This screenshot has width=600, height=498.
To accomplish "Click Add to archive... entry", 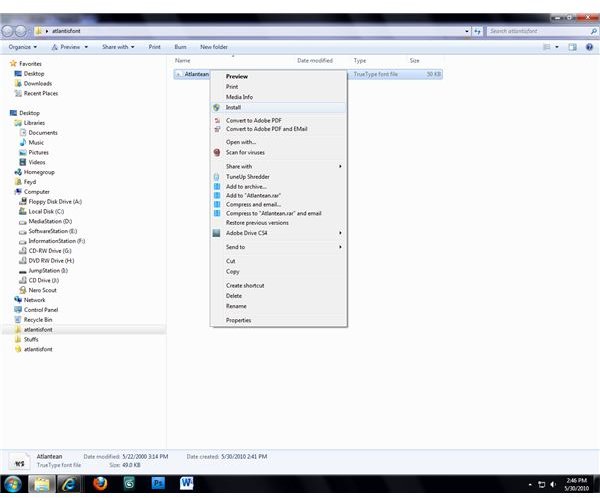I will [x=278, y=187].
